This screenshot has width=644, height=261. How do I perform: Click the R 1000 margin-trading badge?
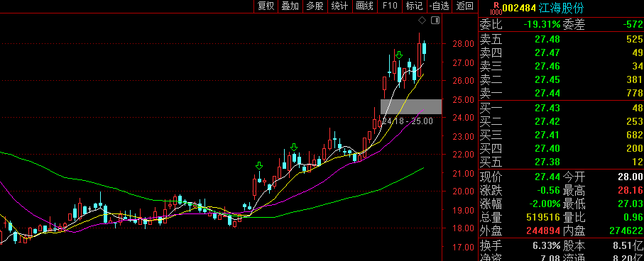(x=496, y=9)
